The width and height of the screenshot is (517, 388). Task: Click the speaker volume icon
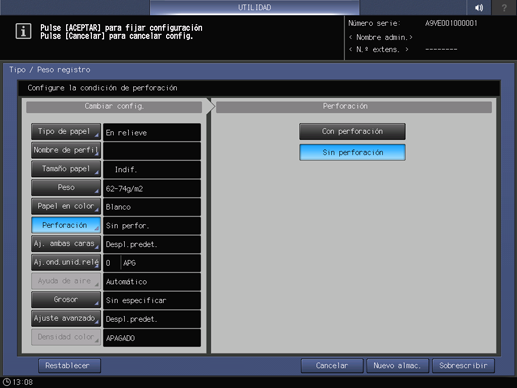[479, 7]
